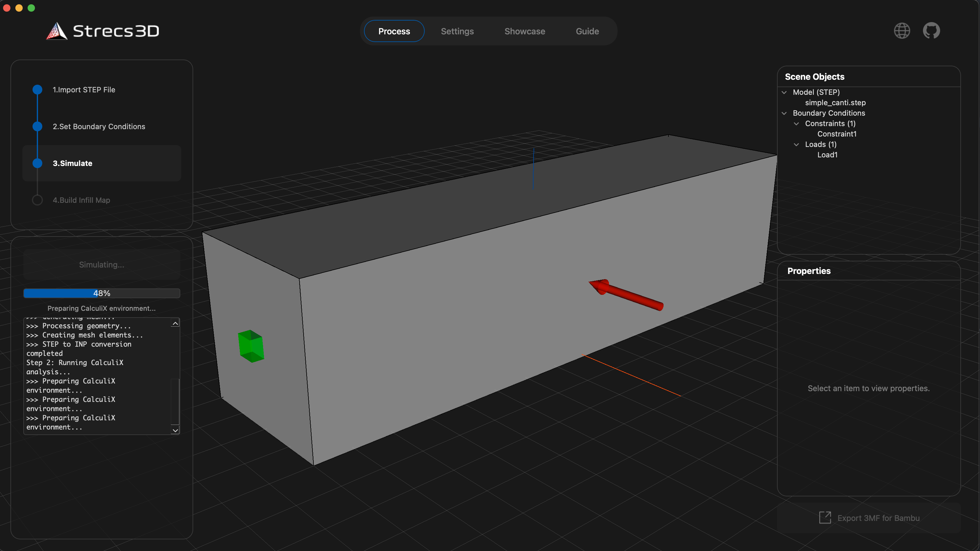Click the blue dot beside Set Boundary Conditions
Image resolution: width=980 pixels, height=551 pixels.
pos(37,126)
